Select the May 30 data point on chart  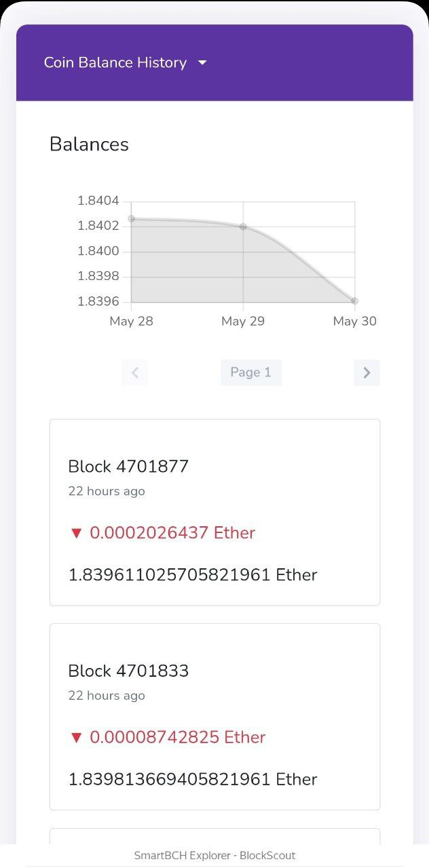(354, 300)
